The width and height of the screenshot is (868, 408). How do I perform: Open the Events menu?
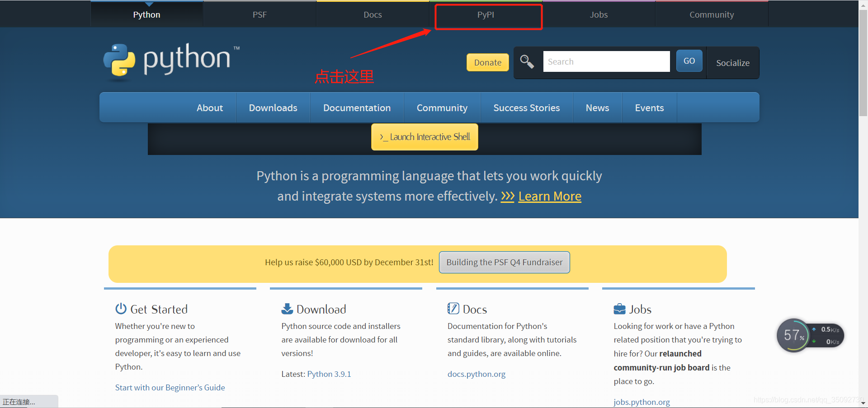coord(649,108)
